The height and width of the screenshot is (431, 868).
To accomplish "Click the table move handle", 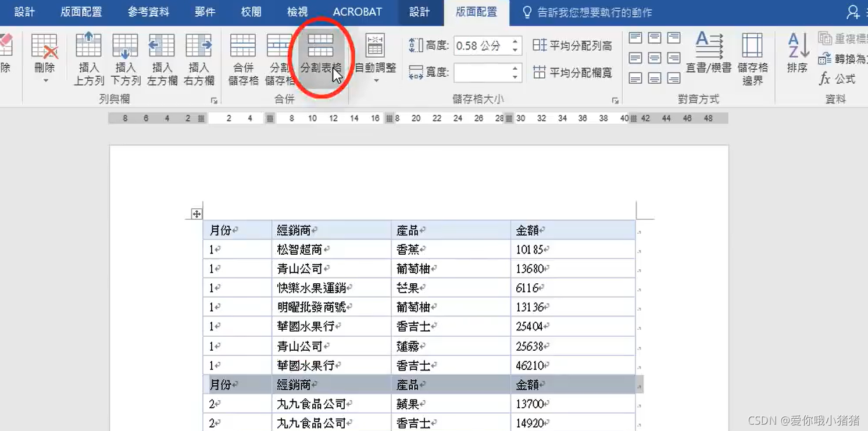I will coord(197,214).
